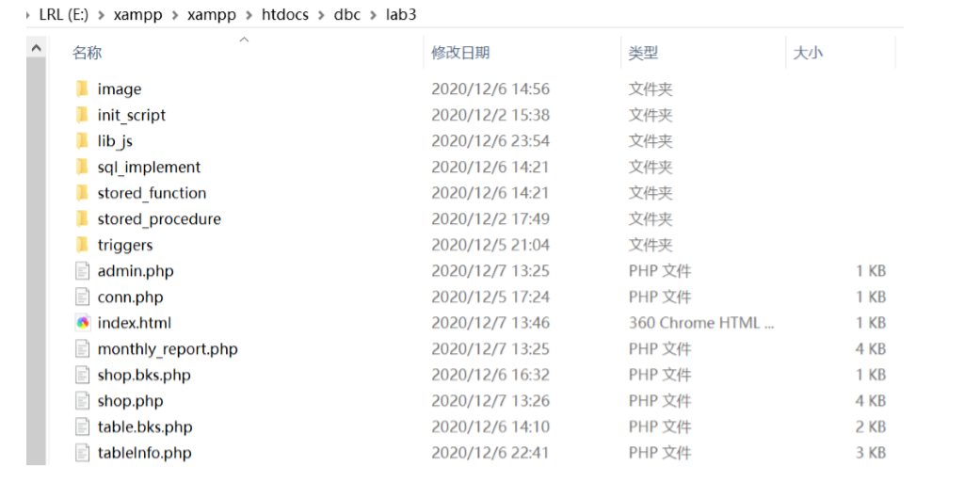Select the monthly_report.php file name

(x=168, y=349)
